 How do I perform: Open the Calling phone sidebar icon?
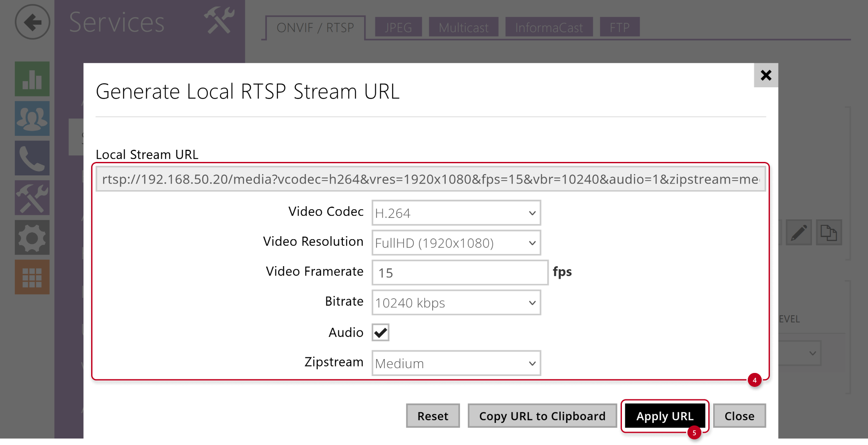click(32, 158)
